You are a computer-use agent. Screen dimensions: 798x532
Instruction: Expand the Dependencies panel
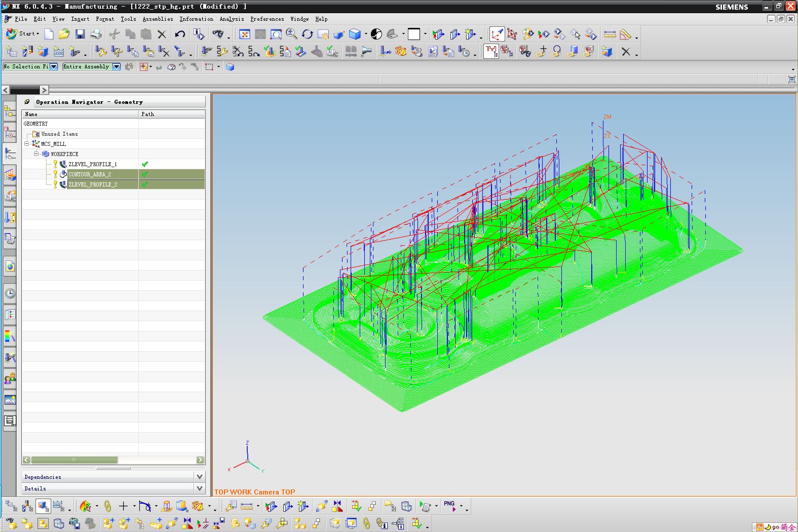pyautogui.click(x=199, y=477)
